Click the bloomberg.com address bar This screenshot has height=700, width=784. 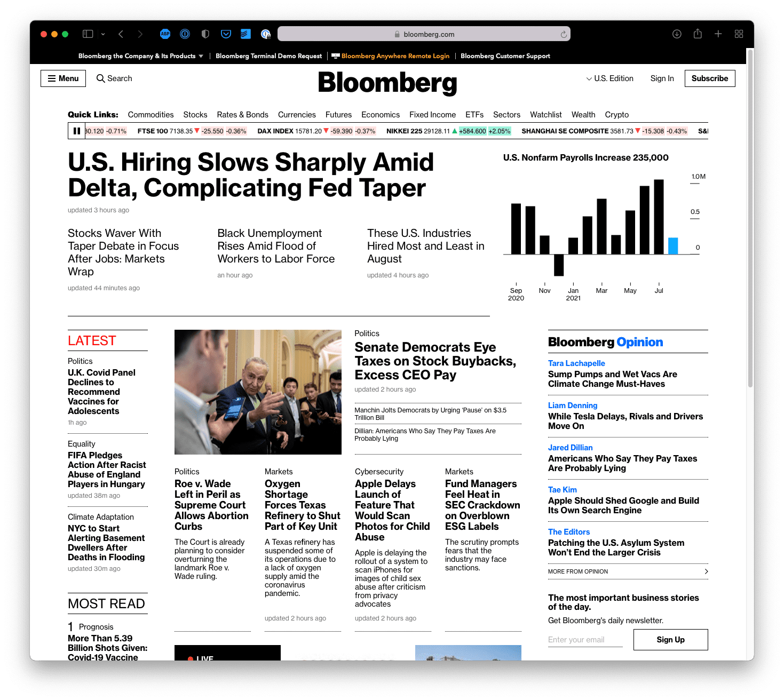click(424, 34)
